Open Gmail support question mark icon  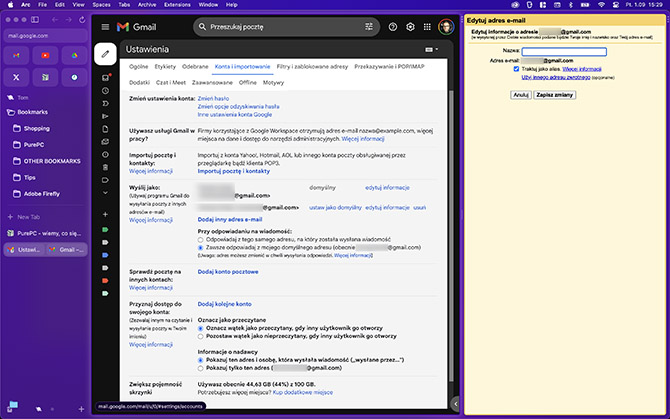393,27
